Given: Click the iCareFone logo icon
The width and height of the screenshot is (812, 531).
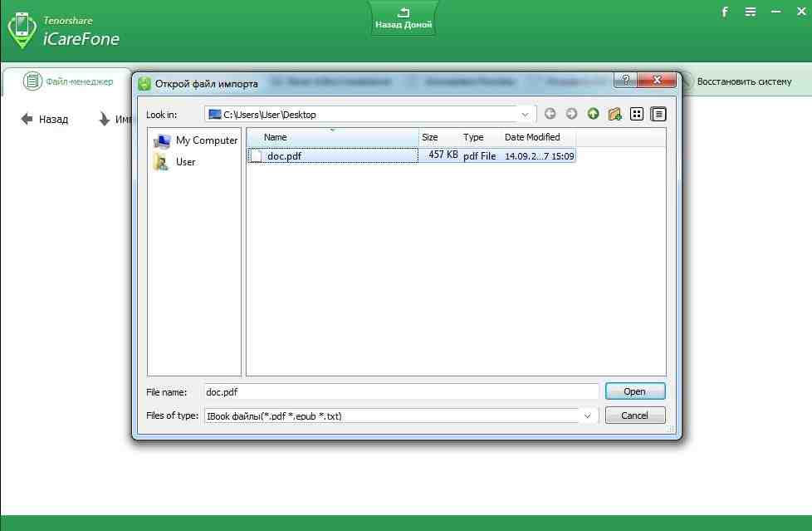Looking at the screenshot, I should point(22,30).
